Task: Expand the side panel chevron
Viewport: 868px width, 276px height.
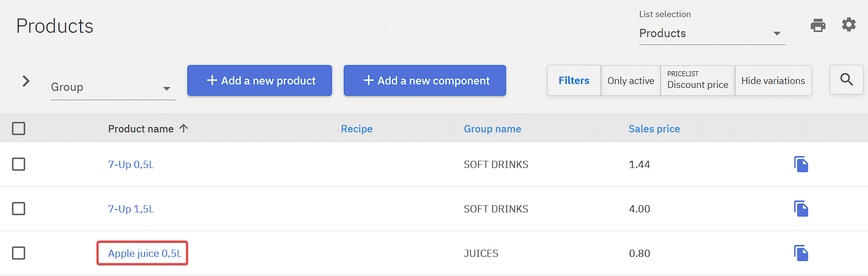Action: [26, 81]
